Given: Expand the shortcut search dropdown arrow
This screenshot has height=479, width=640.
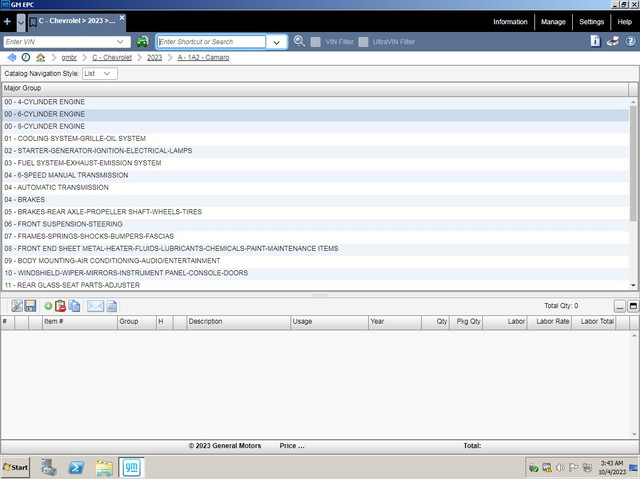Looking at the screenshot, I should [x=277, y=42].
